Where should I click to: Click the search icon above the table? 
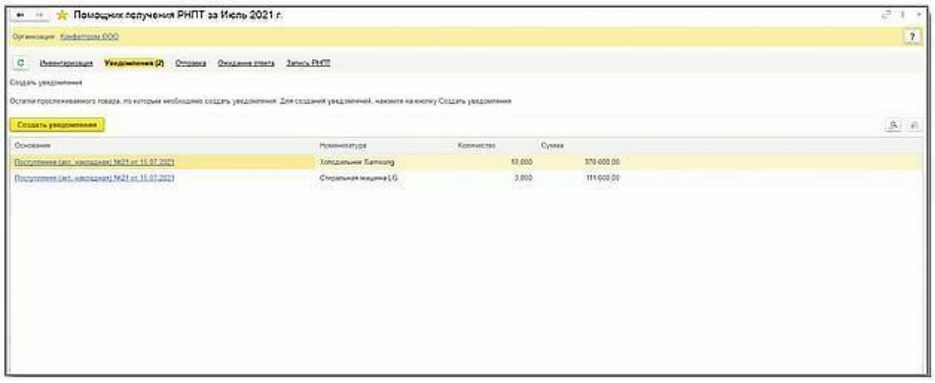pyautogui.click(x=893, y=125)
